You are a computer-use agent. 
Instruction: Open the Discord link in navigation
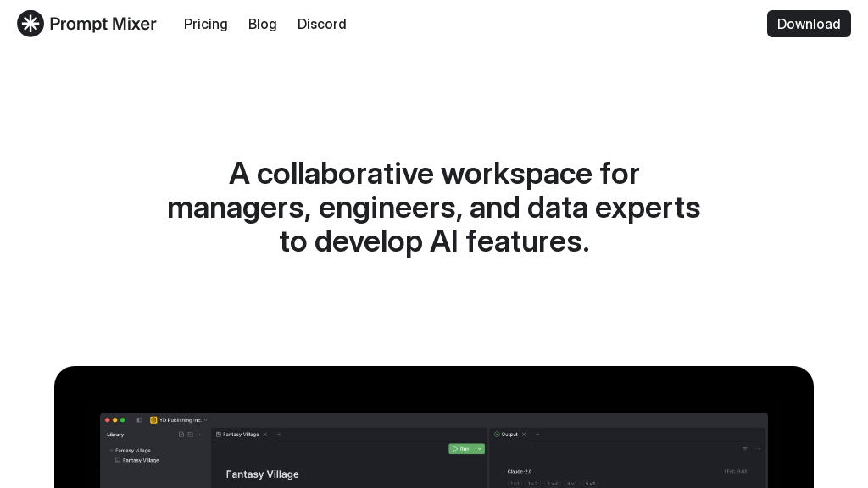(321, 24)
